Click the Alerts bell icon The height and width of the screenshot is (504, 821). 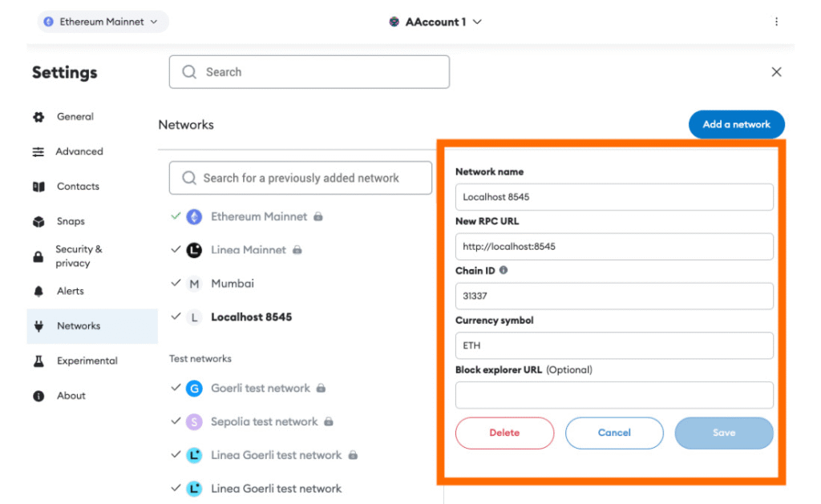(x=38, y=292)
